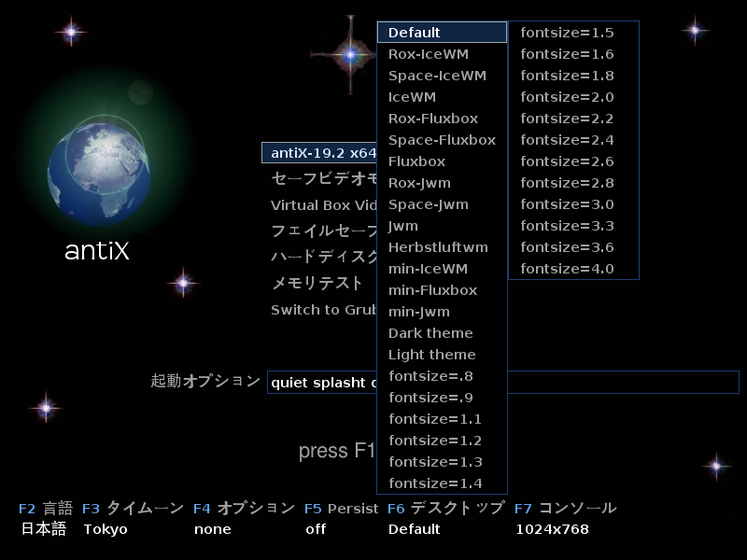747x560 pixels.
Task: Select Light theme
Action: tap(442, 354)
